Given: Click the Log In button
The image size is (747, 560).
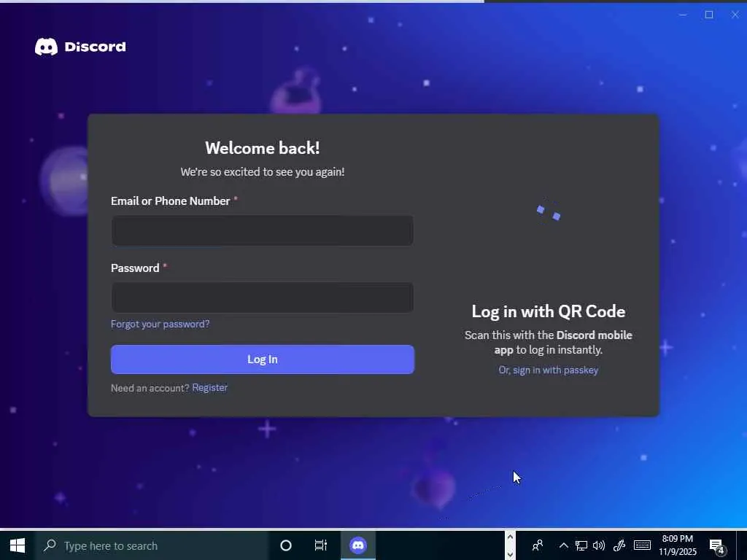Looking at the screenshot, I should pos(263,359).
